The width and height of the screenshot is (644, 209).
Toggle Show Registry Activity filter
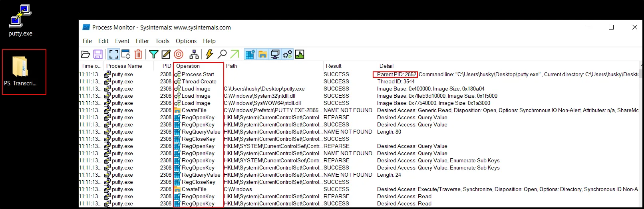250,54
